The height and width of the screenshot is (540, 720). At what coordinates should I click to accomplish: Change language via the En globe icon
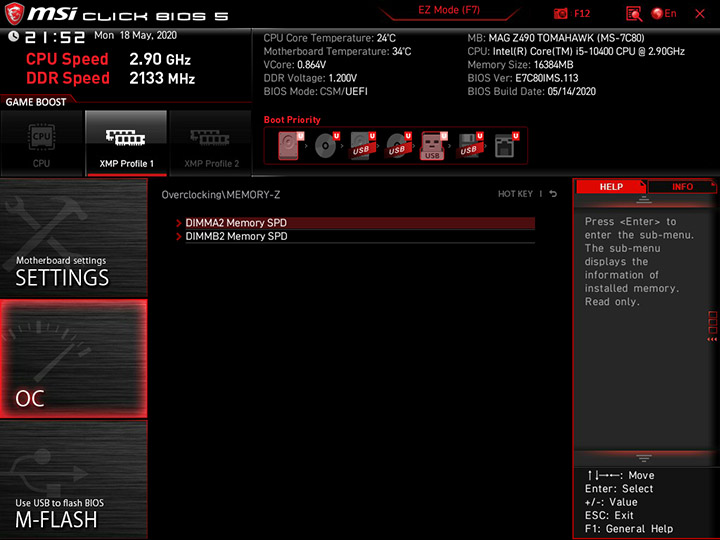coord(664,14)
